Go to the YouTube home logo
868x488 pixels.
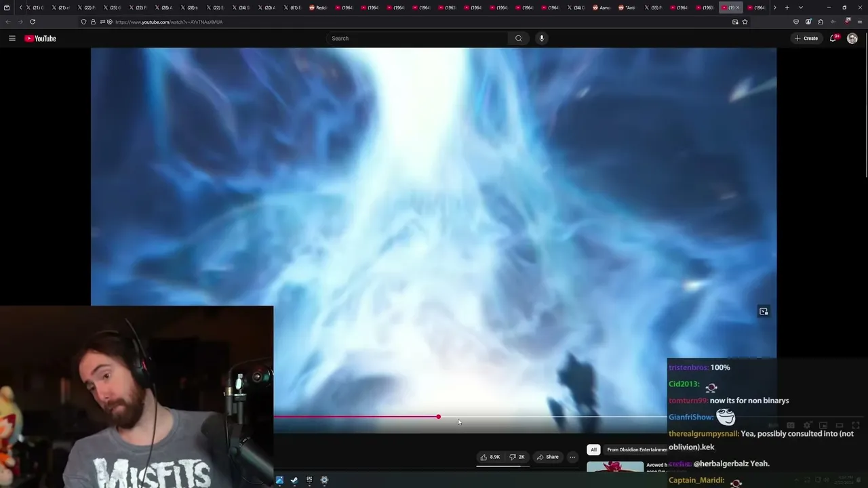coord(41,39)
